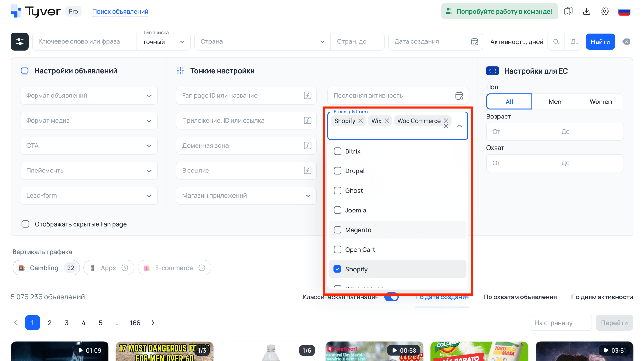Open calendar icon in Дата создания field
The width and height of the screenshot is (644, 361).
click(x=475, y=41)
